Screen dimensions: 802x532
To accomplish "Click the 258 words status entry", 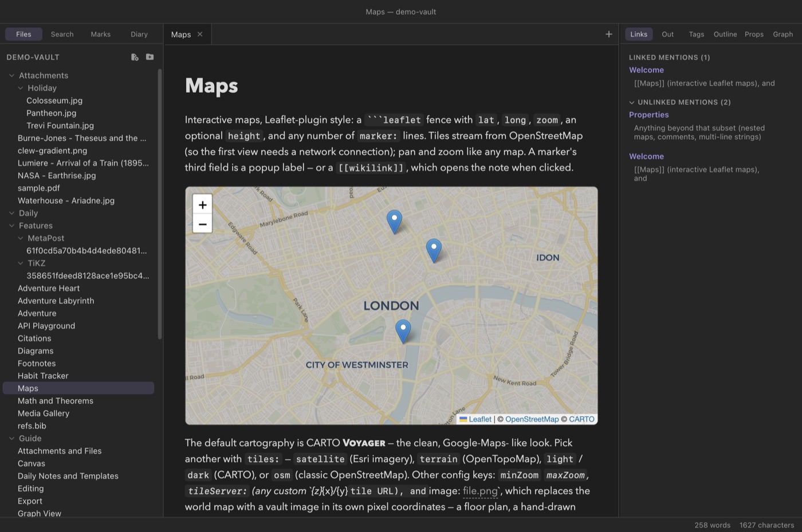I will (712, 525).
